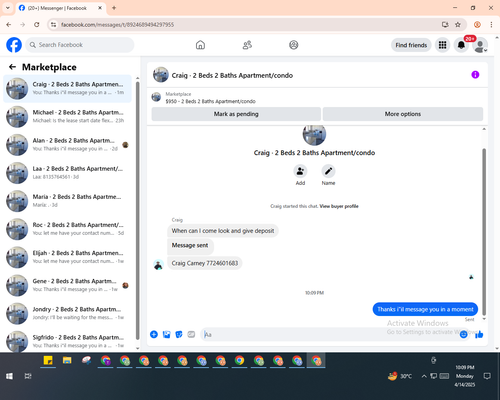The image size is (500, 400).
Task: Open Chrome's three-dot menu
Action: [491, 25]
